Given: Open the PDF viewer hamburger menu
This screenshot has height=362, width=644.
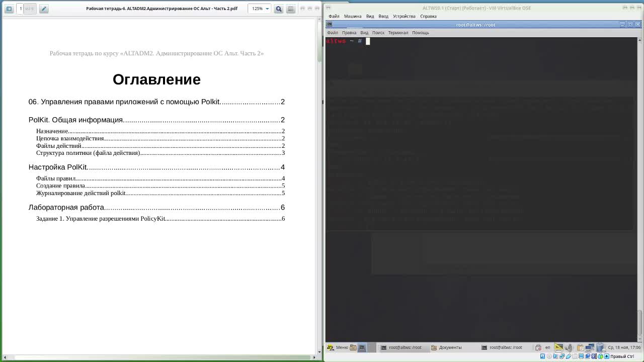Looking at the screenshot, I should click(290, 9).
